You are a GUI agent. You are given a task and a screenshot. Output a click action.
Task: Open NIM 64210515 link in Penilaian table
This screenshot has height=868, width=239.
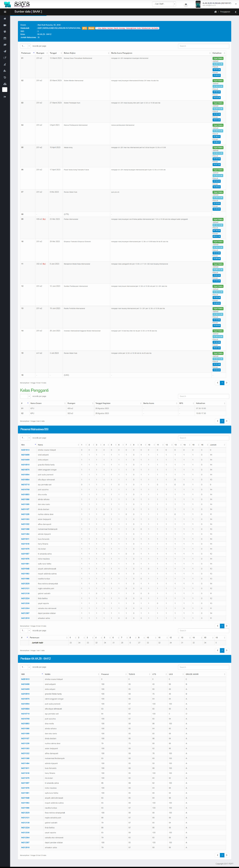click(x=25, y=694)
